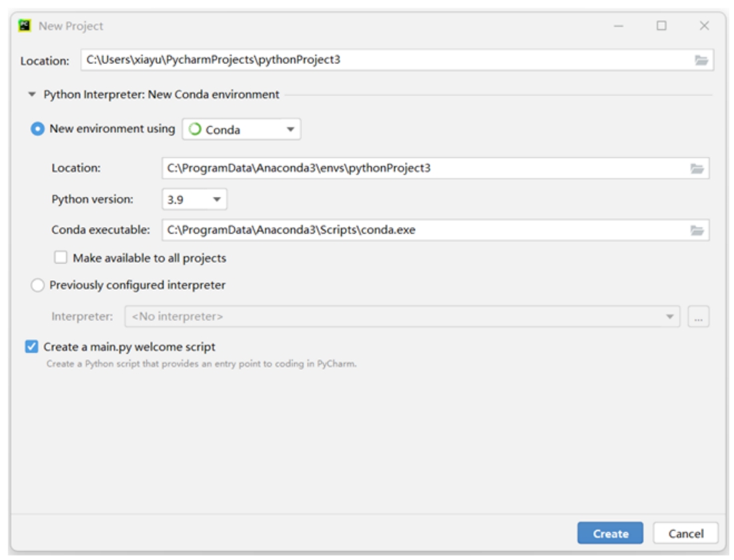Click the Cancel button
This screenshot has height=560, width=734.
686,533
